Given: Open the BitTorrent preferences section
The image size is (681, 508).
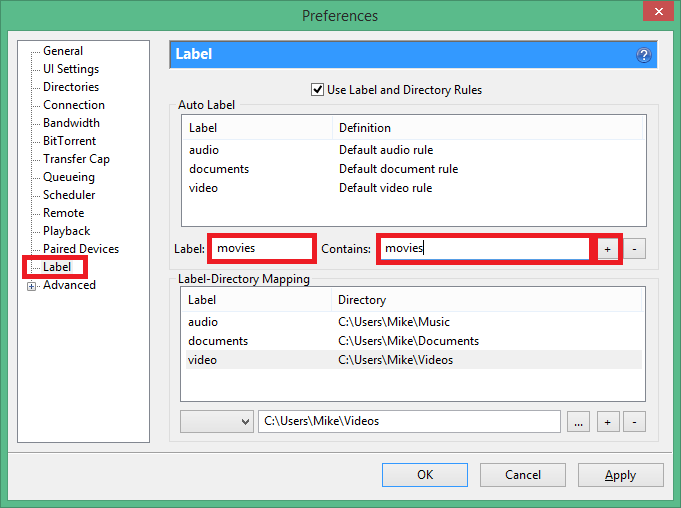Looking at the screenshot, I should coord(69,141).
